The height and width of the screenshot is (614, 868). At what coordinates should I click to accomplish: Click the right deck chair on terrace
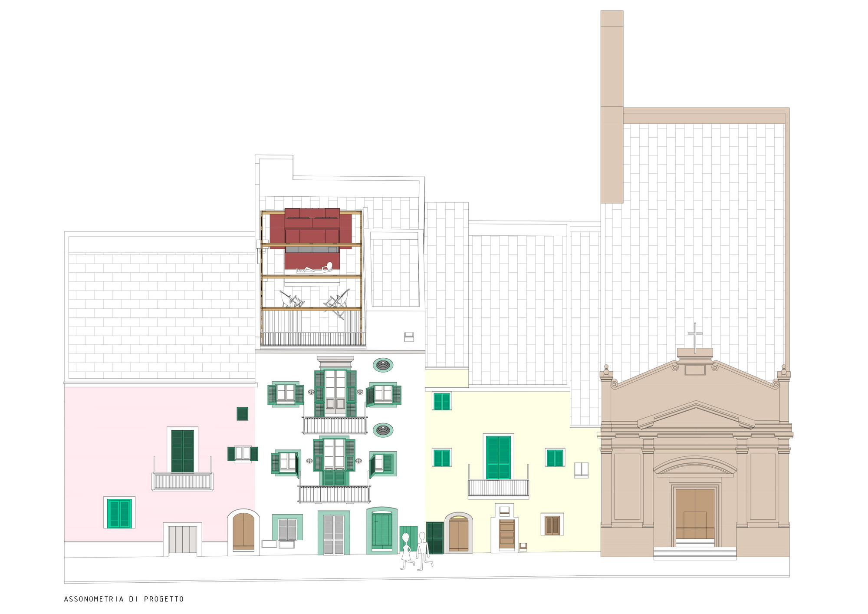coord(337,302)
